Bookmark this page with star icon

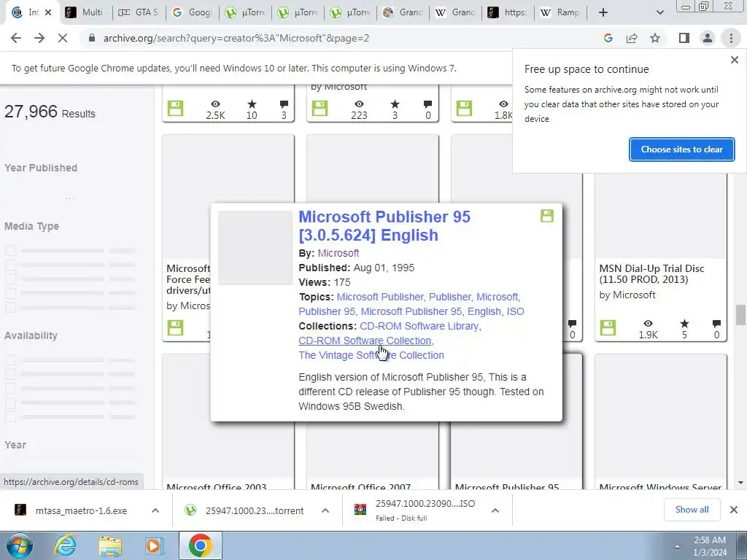pos(656,38)
